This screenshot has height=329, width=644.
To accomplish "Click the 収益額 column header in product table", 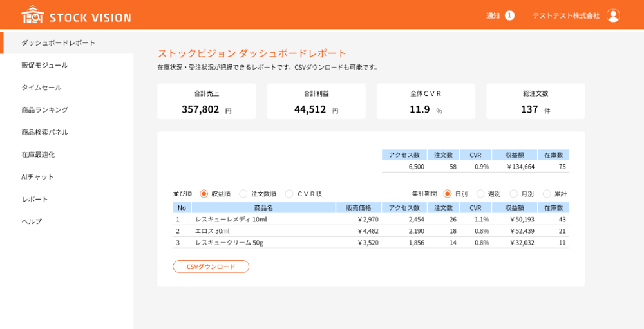I will [514, 208].
